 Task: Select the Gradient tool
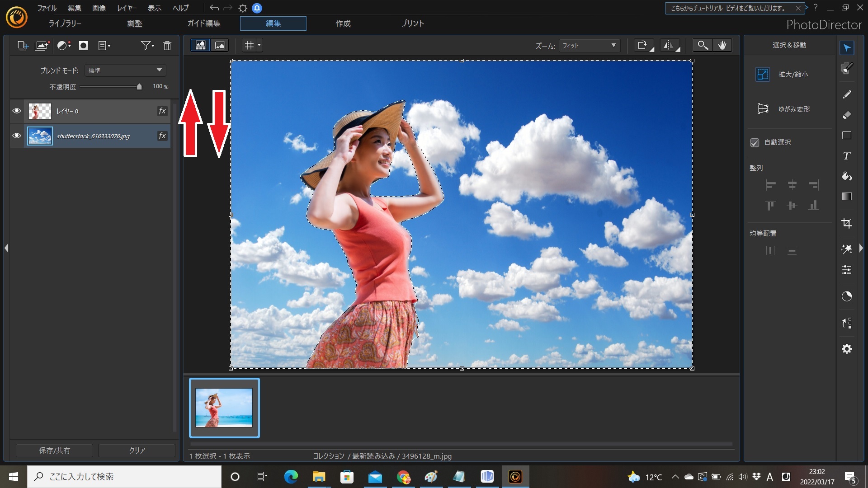point(847,197)
